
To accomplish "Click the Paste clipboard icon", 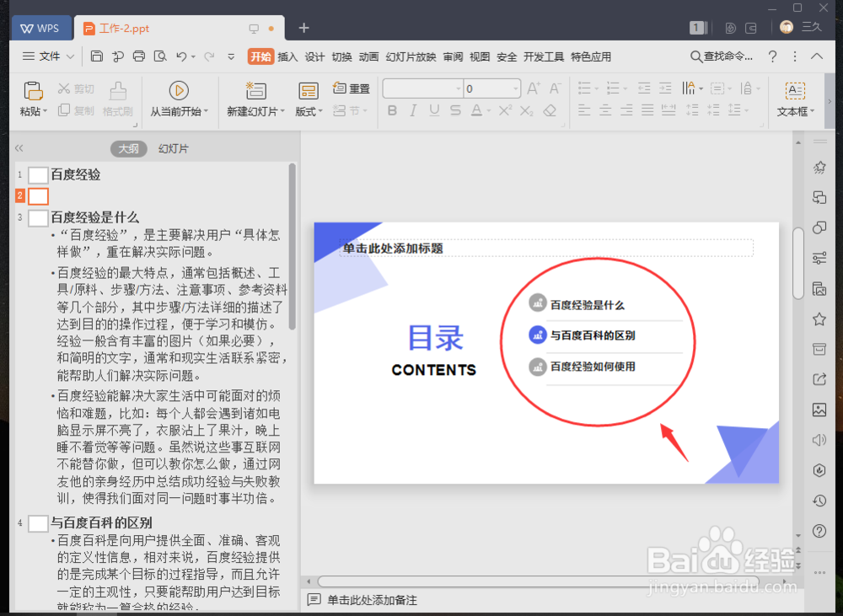I will pos(34,91).
